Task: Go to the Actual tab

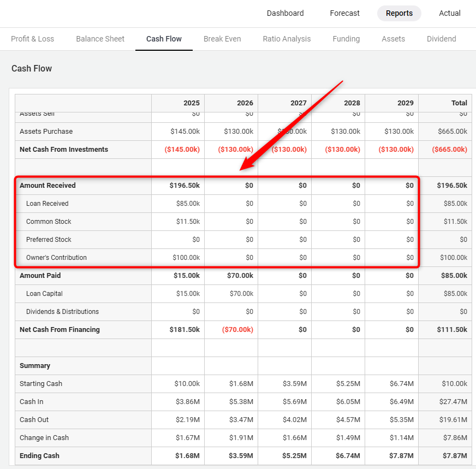Action: (x=450, y=13)
